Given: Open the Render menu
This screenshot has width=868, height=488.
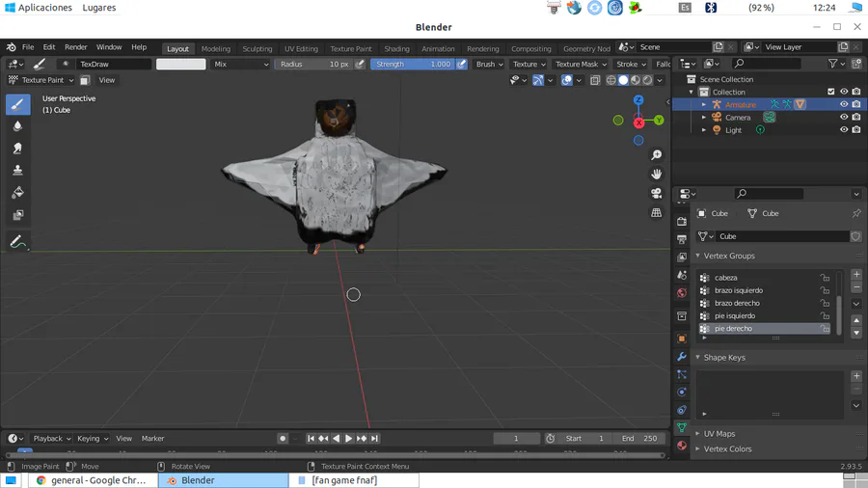Looking at the screenshot, I should pyautogui.click(x=76, y=47).
